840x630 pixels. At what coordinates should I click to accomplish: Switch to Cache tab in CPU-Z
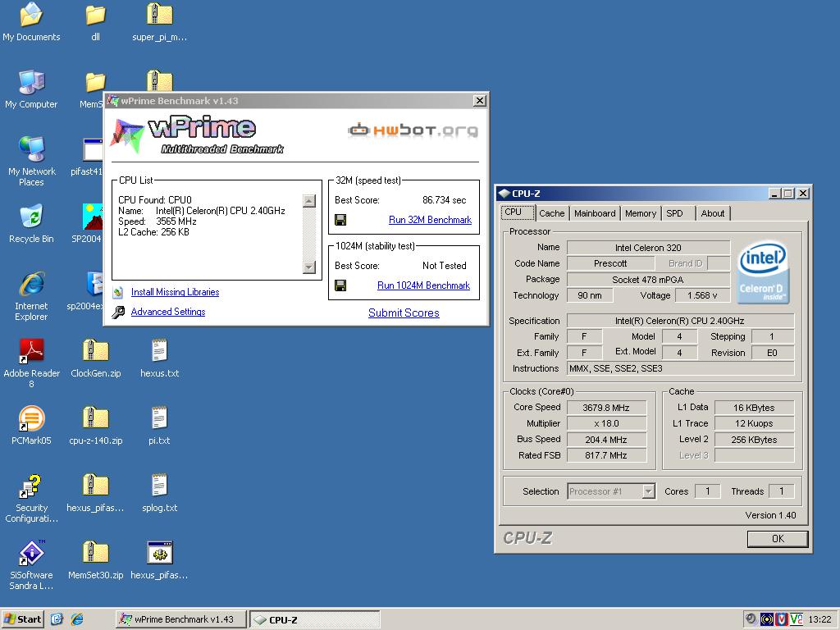[552, 213]
